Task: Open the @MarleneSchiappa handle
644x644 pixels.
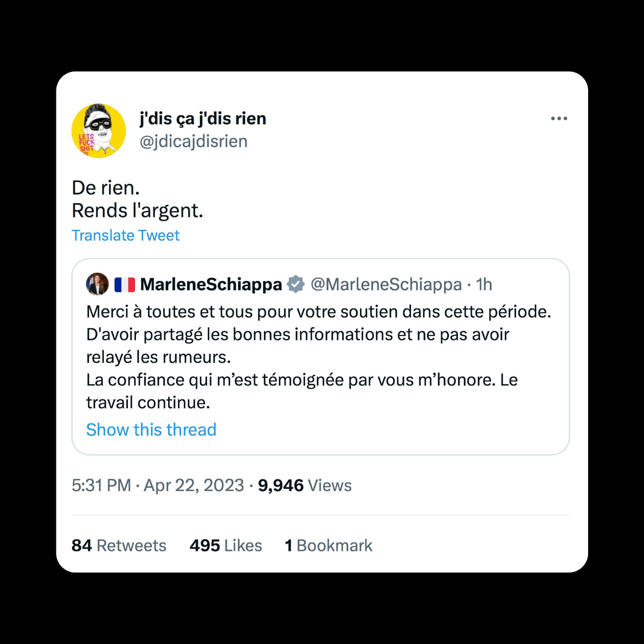Action: coord(386,284)
